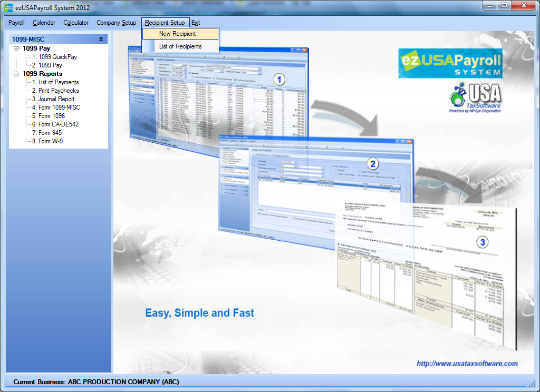Open the Company Setup menu
Screen dimensions: 540x392
116,23
